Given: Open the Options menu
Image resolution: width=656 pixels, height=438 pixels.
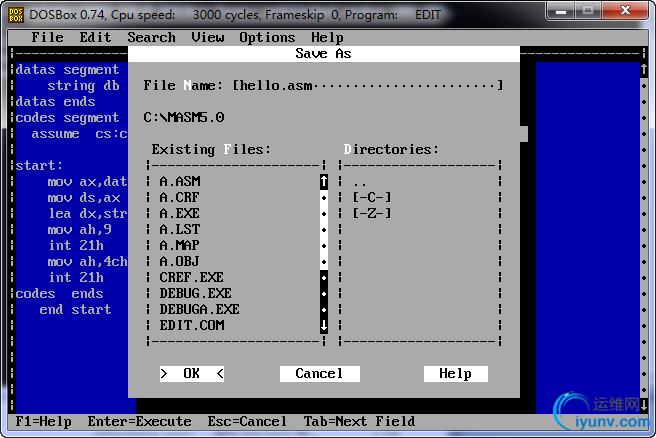Looking at the screenshot, I should tap(267, 38).
